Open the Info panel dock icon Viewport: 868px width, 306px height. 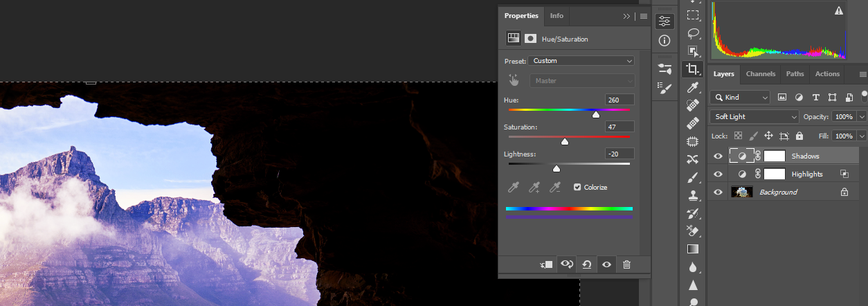664,41
